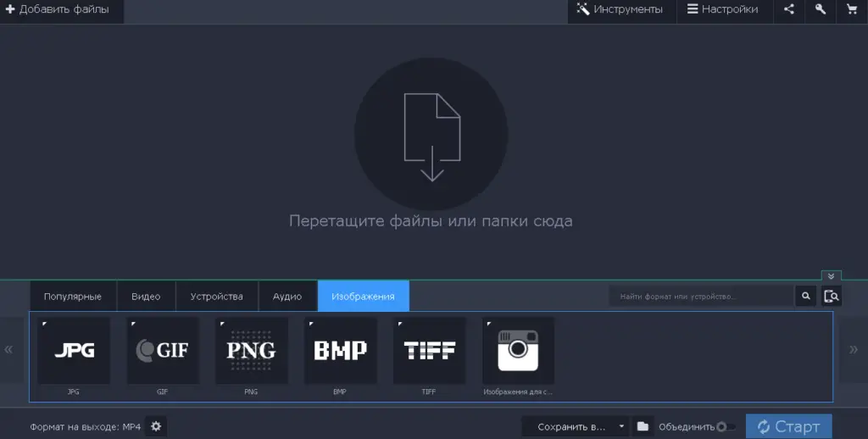868x439 pixels.
Task: Click the key activation icon
Action: click(821, 9)
